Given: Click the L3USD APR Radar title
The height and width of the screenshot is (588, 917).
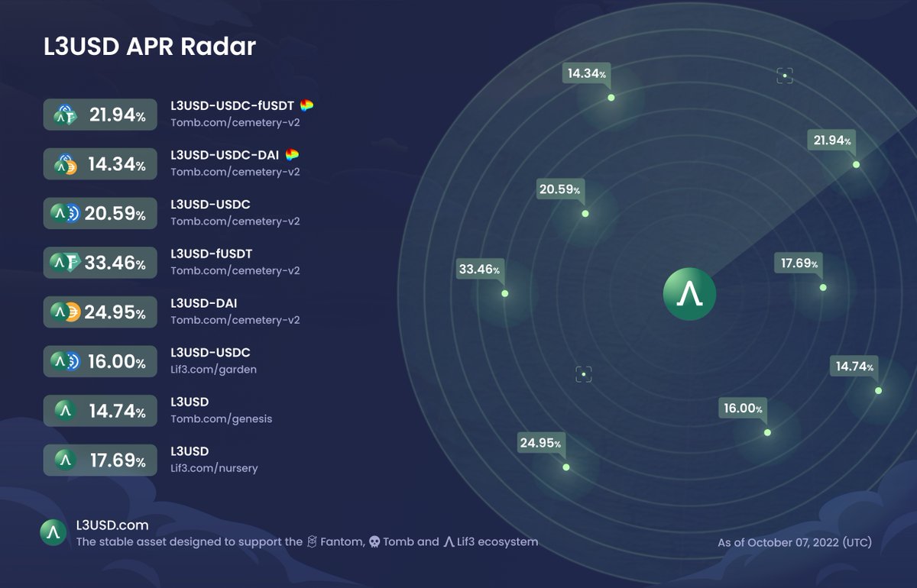Looking at the screenshot, I should point(150,47).
